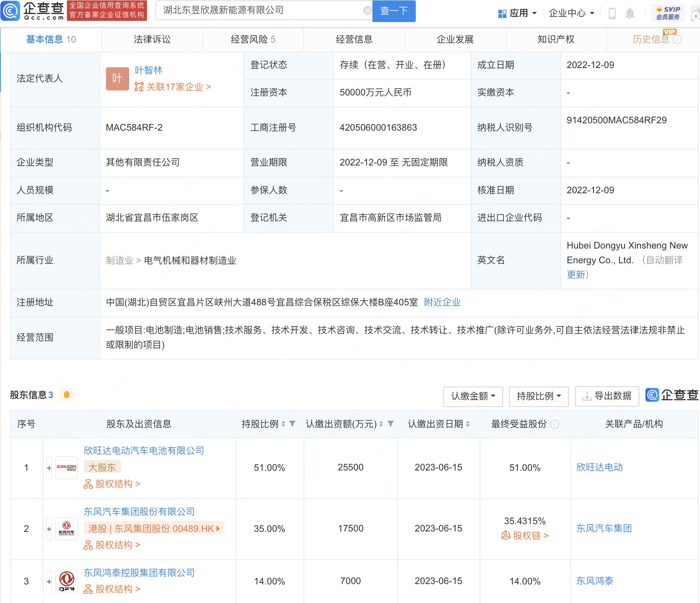
Task: Expand row 1 欣旺达 with plus icon
Action: pos(49,468)
